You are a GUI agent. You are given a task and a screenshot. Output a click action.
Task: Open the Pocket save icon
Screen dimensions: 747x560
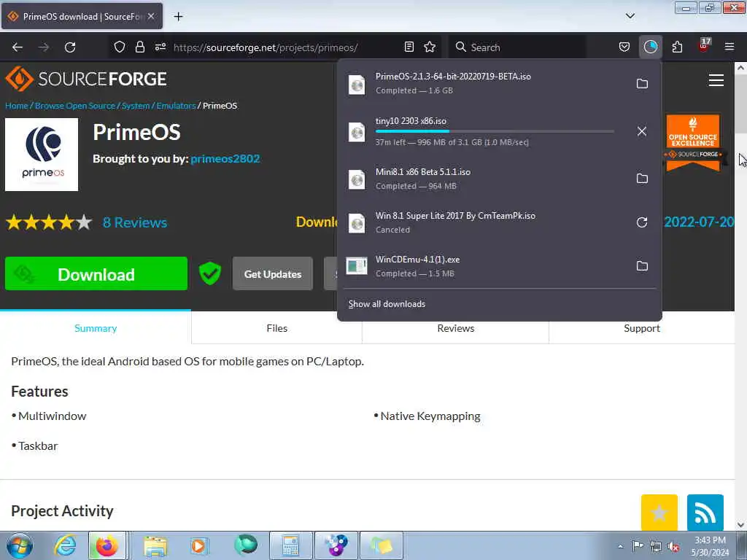[624, 47]
